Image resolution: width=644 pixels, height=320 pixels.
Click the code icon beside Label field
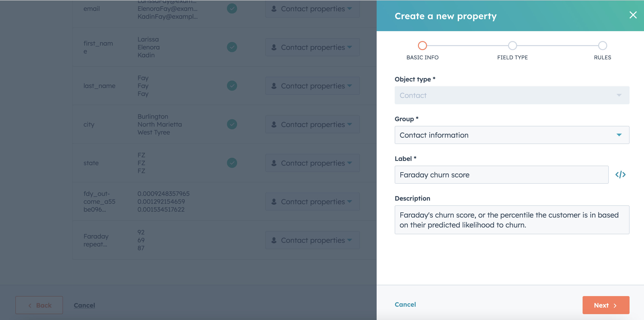click(x=620, y=175)
